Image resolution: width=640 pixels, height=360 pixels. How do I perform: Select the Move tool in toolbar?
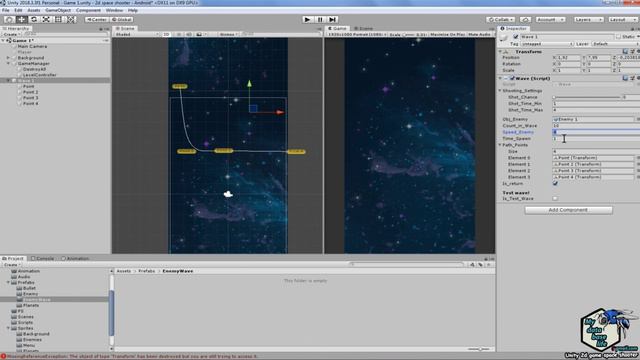[x=21, y=19]
